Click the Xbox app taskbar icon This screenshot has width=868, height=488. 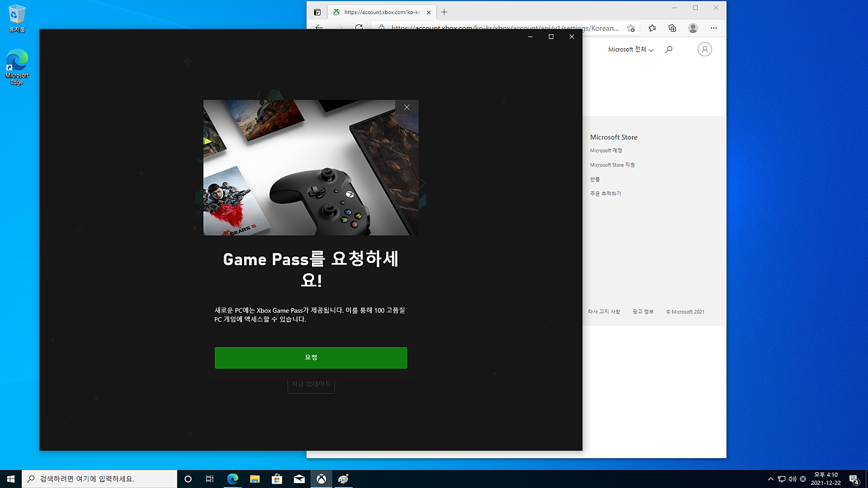click(322, 479)
